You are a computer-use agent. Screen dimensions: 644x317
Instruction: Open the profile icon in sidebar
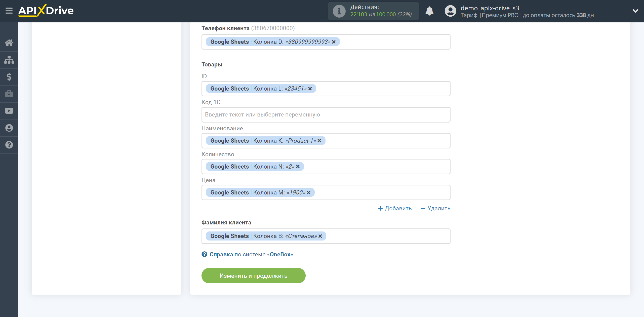click(x=9, y=128)
